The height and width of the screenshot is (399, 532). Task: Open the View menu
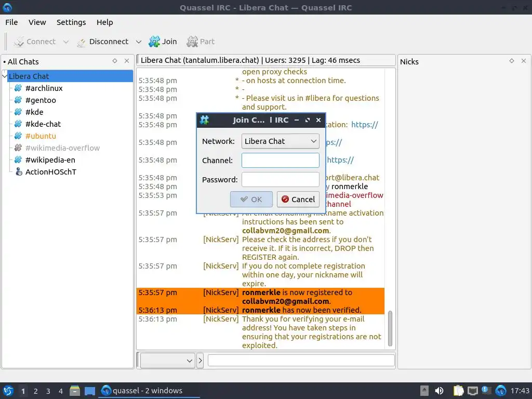click(37, 22)
